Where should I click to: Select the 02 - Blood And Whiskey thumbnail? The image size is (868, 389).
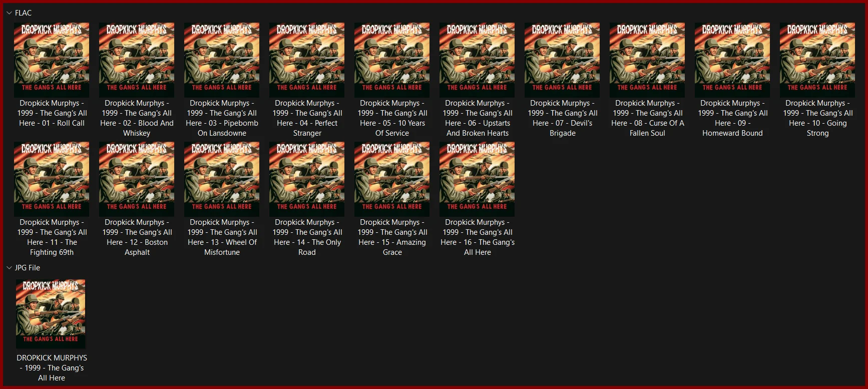(x=137, y=60)
